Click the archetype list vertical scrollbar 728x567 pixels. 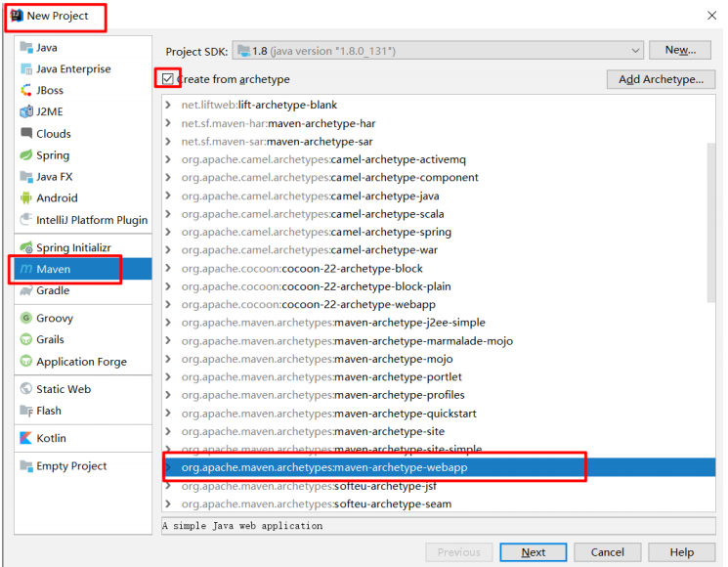[x=710, y=223]
